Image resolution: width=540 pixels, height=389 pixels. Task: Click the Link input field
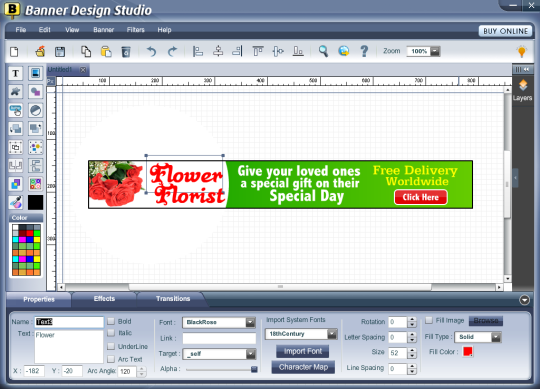219,338
